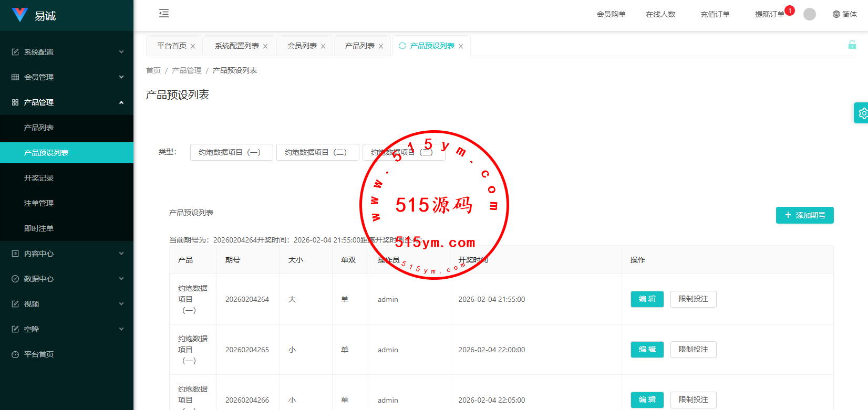The height and width of the screenshot is (410, 868).
Task: Collapse the sidebar with the hamburger icon
Action: tap(164, 14)
